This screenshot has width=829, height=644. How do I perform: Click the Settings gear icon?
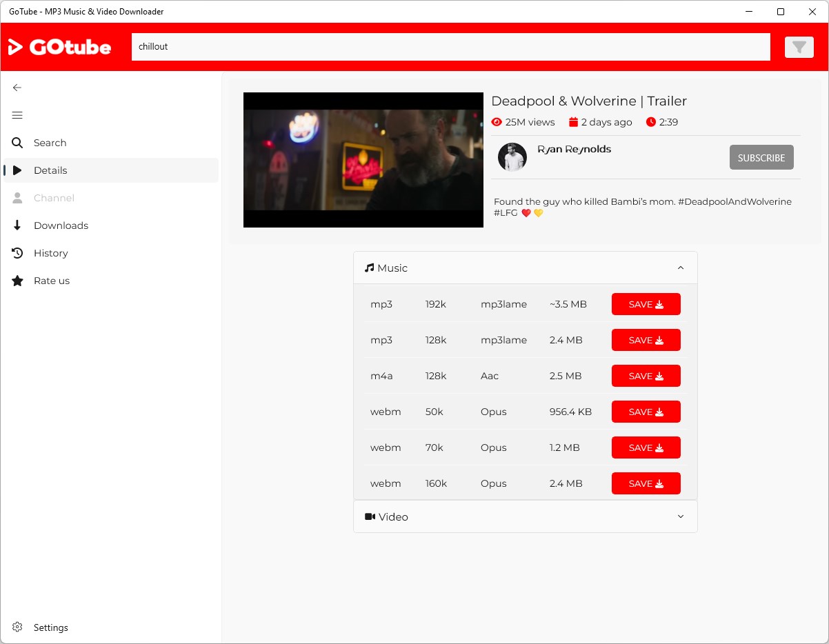coord(17,627)
